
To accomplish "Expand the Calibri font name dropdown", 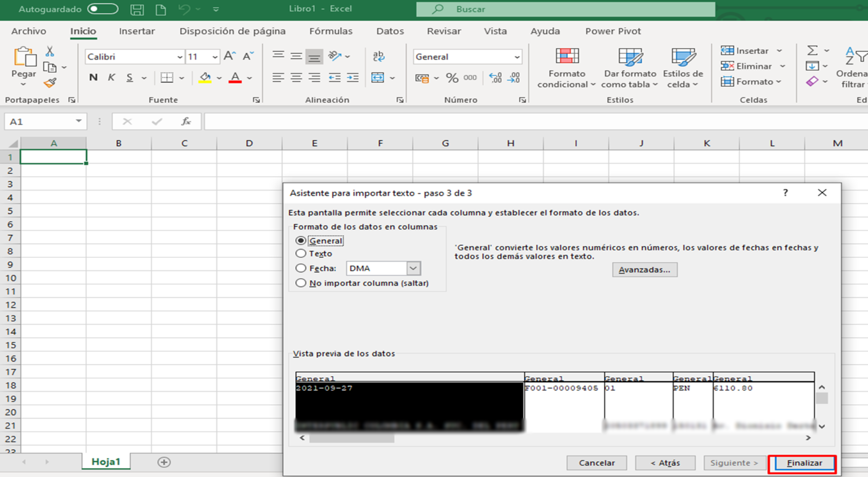I will point(179,57).
